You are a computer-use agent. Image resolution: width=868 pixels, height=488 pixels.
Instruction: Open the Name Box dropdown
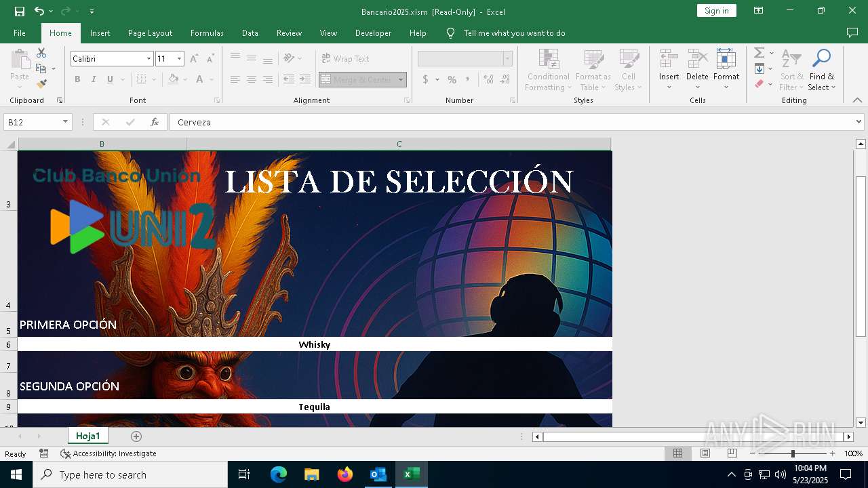pyautogui.click(x=66, y=122)
